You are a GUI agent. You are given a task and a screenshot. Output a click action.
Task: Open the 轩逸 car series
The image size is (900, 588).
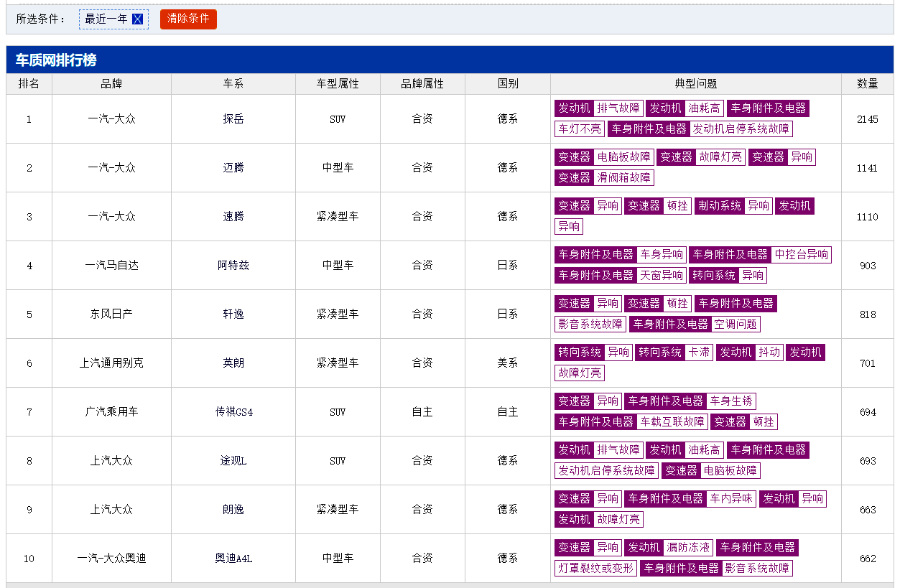click(233, 314)
